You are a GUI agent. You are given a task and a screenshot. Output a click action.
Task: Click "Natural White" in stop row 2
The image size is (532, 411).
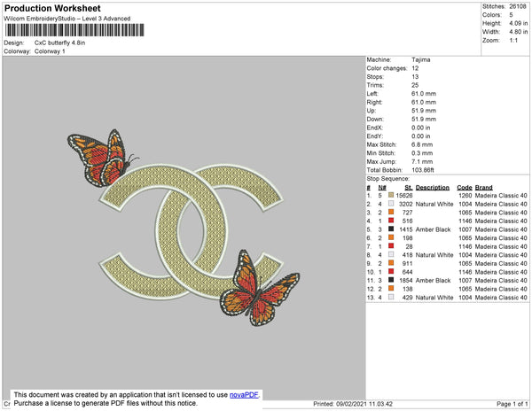434,204
